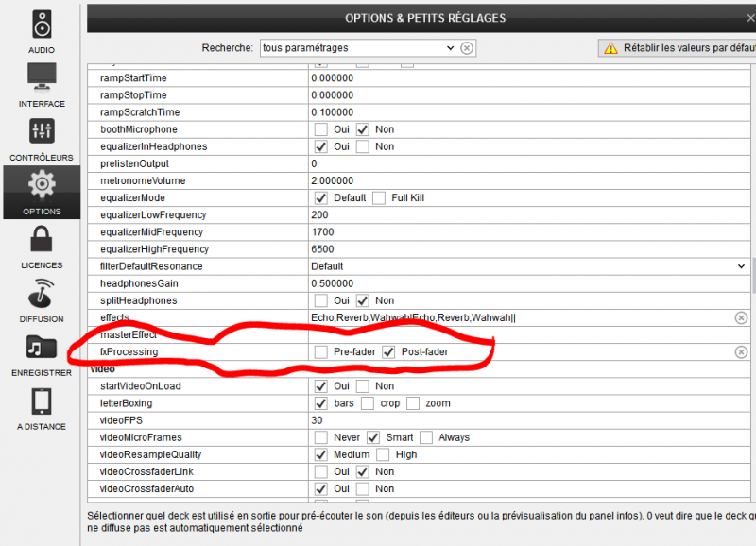The width and height of the screenshot is (756, 546).
Task: Open the A Distance tablet icon
Action: tap(42, 401)
